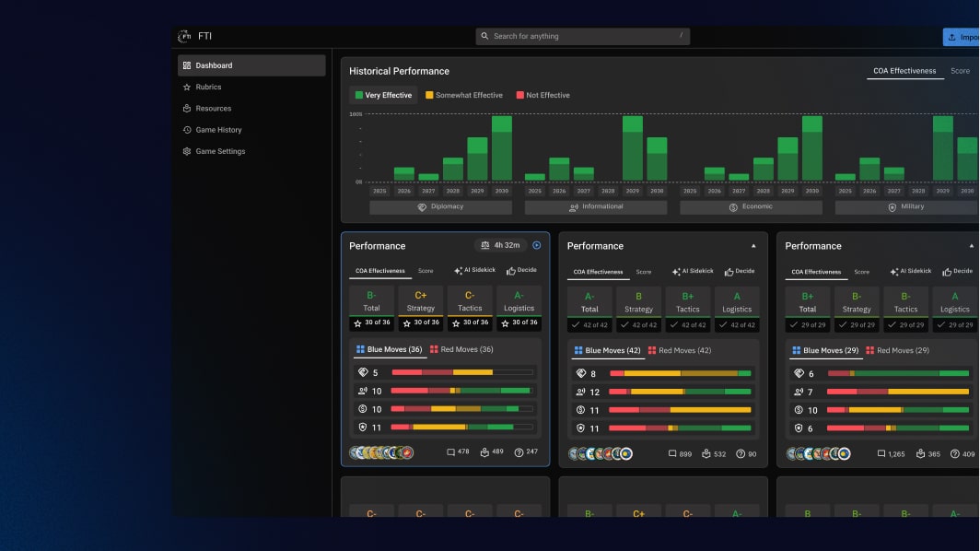Toggle the Very Effective legend filter
This screenshot has width=980, height=551.
tap(383, 95)
